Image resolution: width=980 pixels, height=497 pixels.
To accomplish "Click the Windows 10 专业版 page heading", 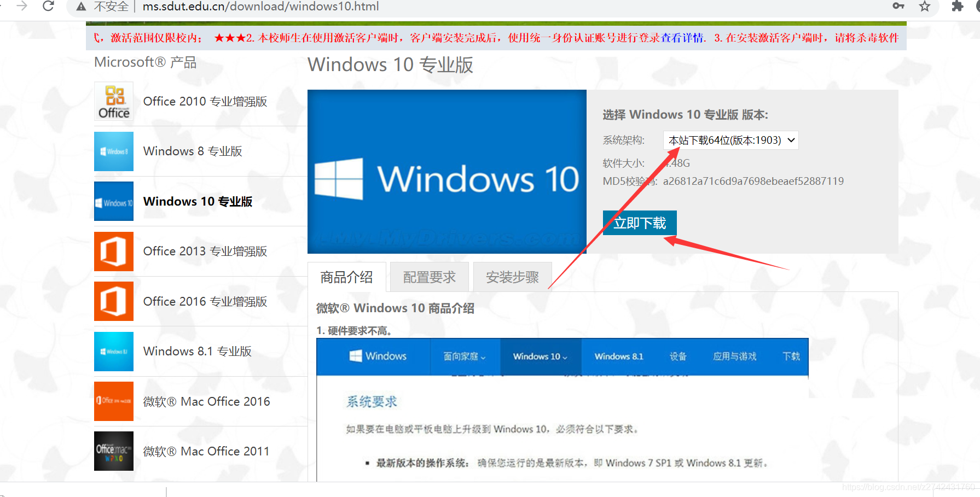I will [390, 65].
